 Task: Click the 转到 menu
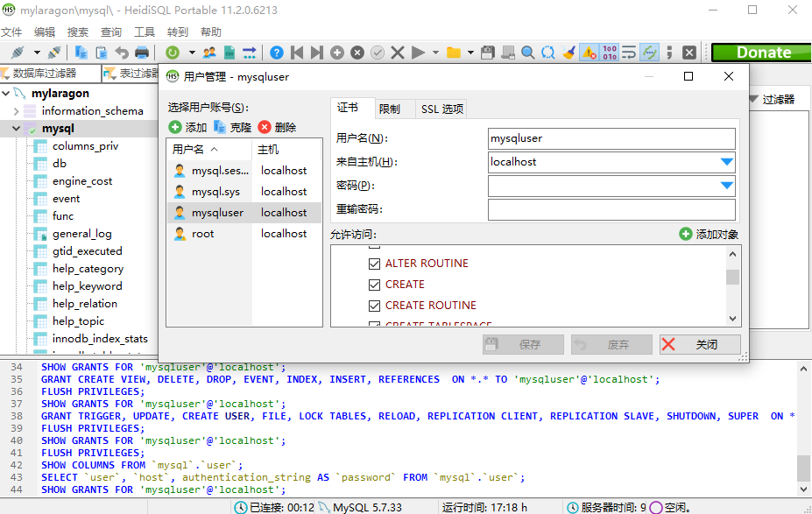178,32
